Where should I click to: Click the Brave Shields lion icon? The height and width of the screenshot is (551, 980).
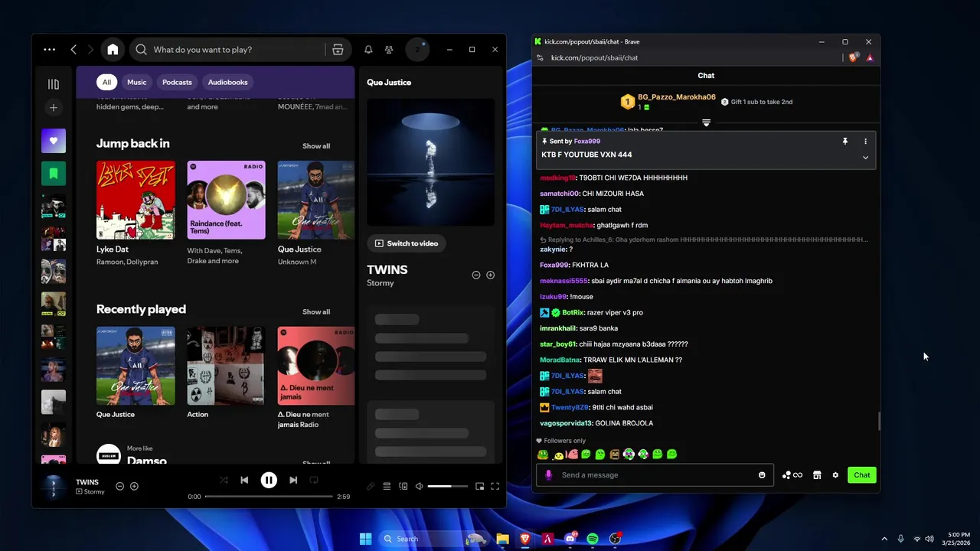point(854,57)
